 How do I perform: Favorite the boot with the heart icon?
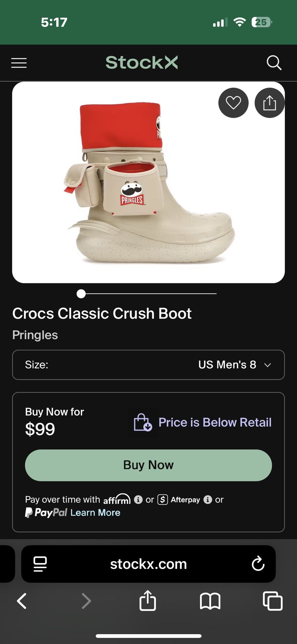pyautogui.click(x=233, y=103)
